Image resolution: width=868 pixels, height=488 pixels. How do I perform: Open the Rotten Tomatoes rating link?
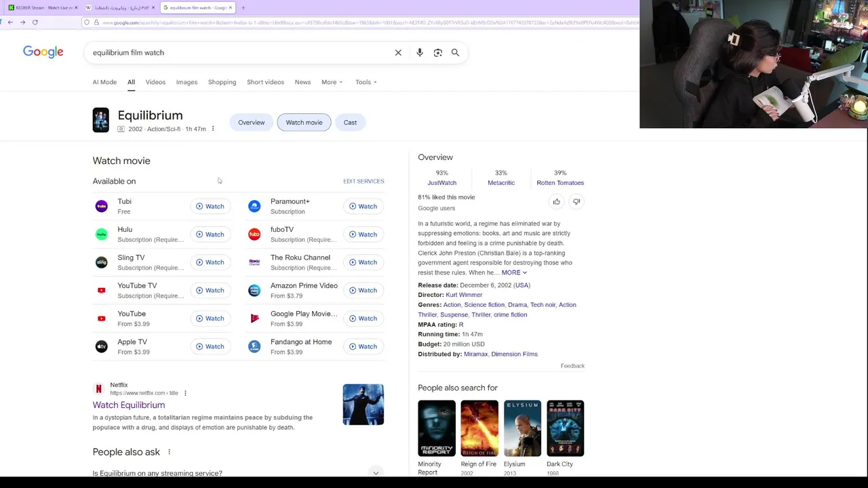pyautogui.click(x=560, y=182)
